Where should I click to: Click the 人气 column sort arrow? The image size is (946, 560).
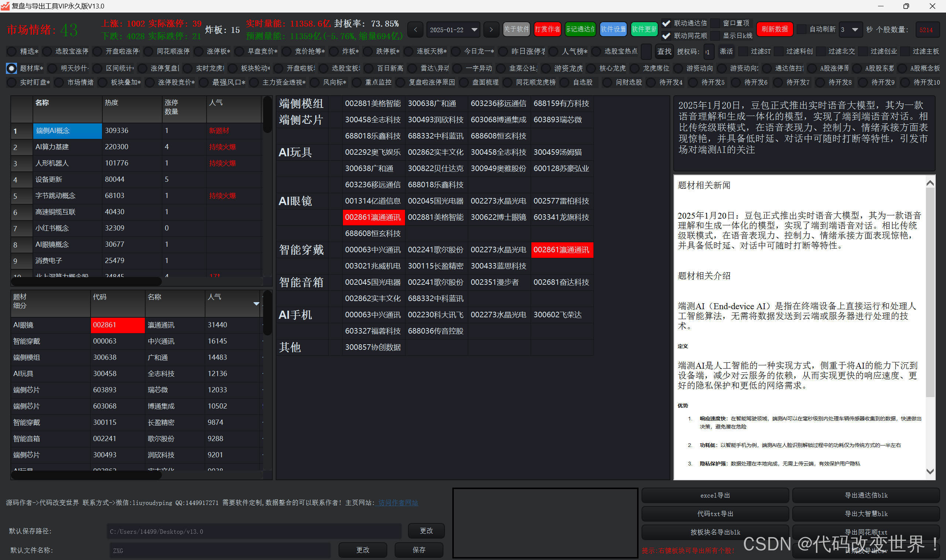(256, 304)
